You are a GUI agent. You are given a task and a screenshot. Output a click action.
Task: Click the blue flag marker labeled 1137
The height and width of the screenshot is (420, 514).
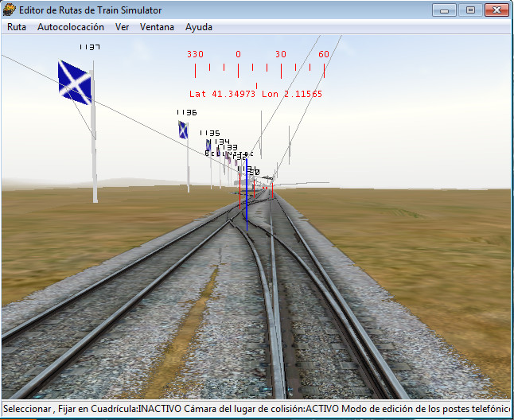tap(75, 82)
